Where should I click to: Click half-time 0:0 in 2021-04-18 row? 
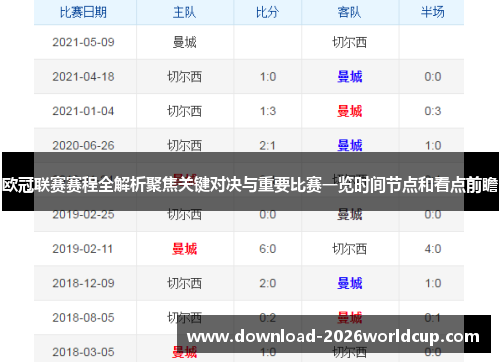tap(433, 77)
